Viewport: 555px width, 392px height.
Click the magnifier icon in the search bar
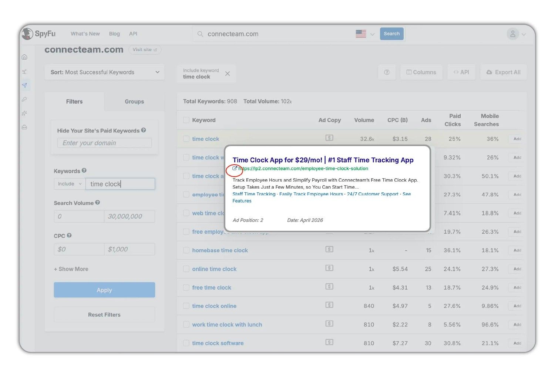(x=200, y=34)
